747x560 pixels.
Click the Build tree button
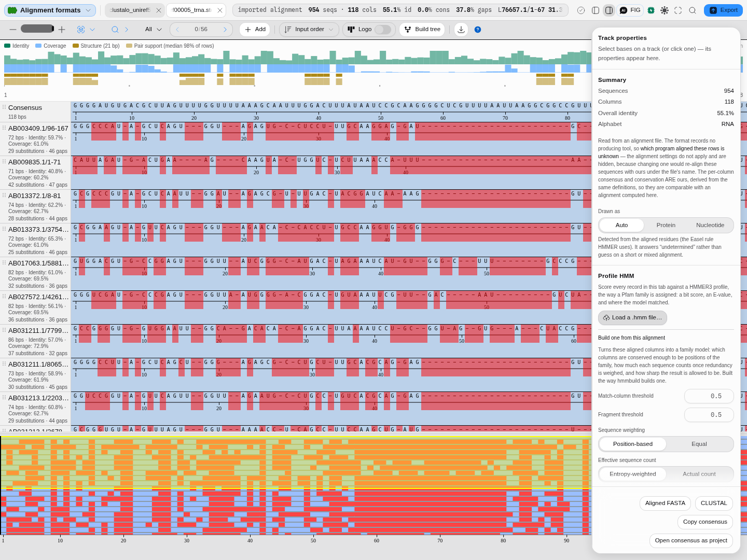(422, 30)
